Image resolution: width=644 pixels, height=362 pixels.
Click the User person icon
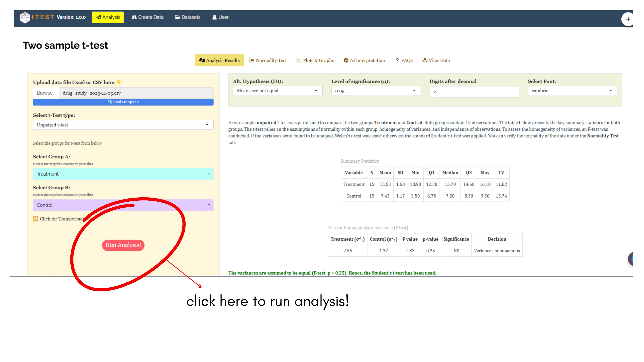point(214,17)
